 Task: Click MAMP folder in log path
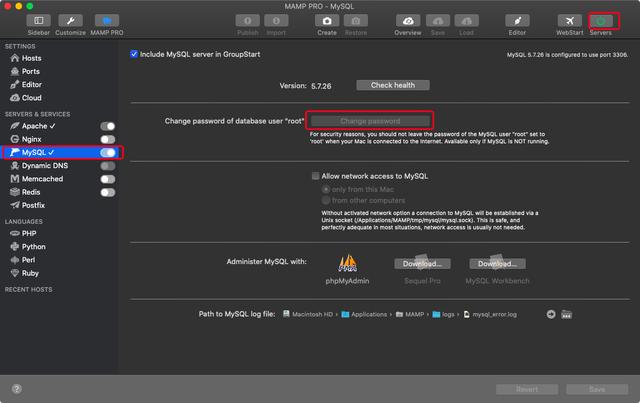[410, 314]
